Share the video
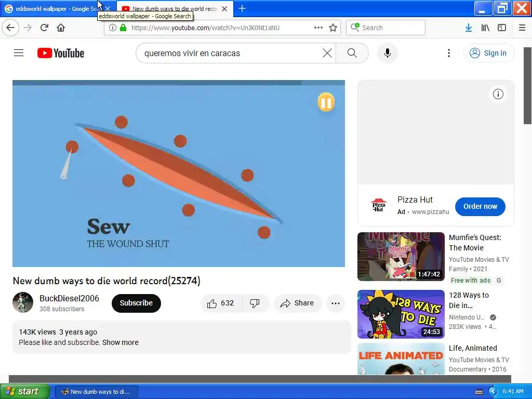 (x=297, y=303)
